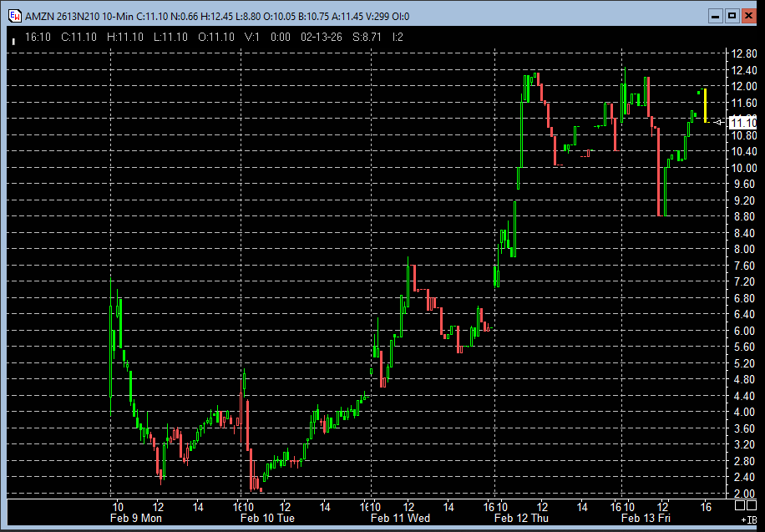Click the EW application icon in title bar
This screenshot has height=532, width=765.
click(x=14, y=16)
